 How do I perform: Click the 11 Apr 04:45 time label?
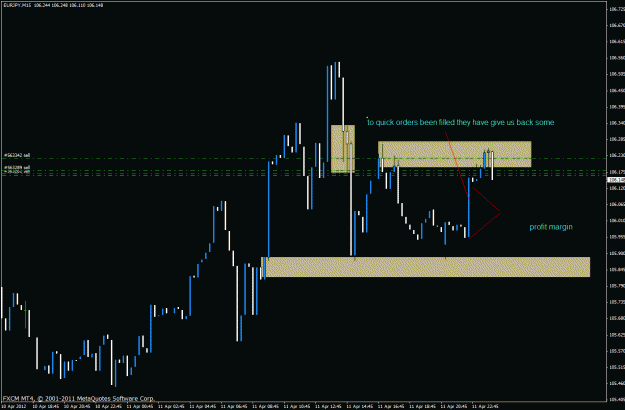[203, 407]
